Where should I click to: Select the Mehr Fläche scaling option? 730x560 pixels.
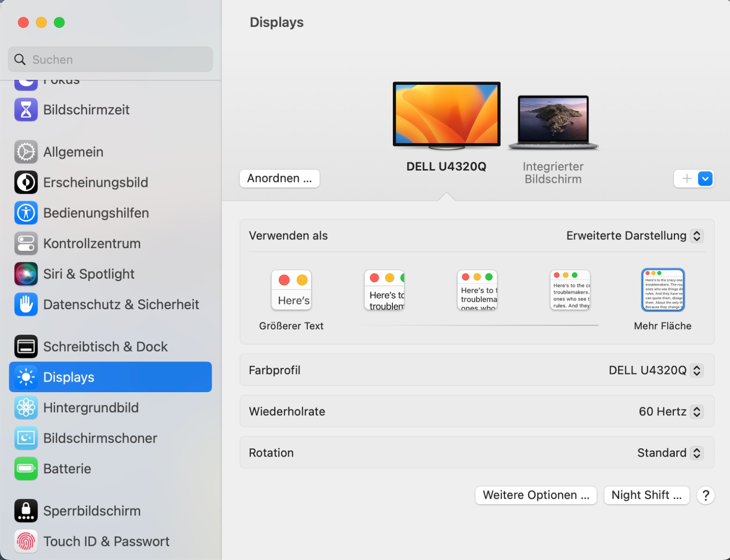click(662, 290)
